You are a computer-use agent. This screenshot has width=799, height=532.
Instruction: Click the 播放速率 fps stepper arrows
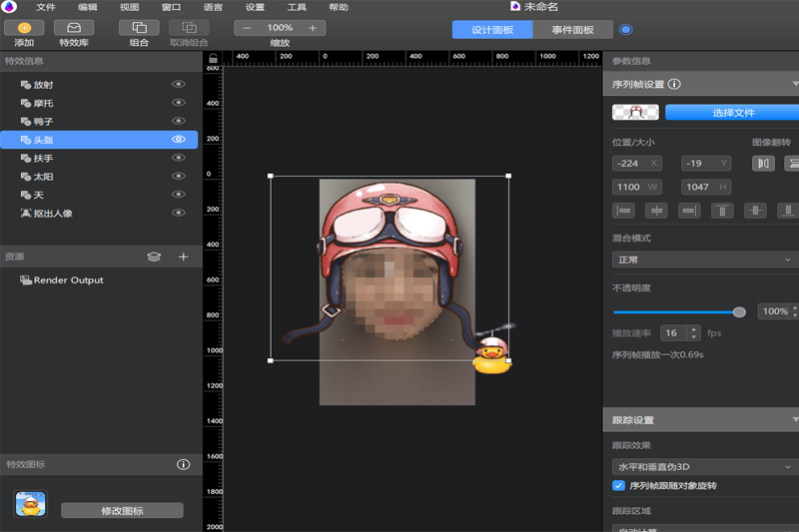(x=693, y=333)
